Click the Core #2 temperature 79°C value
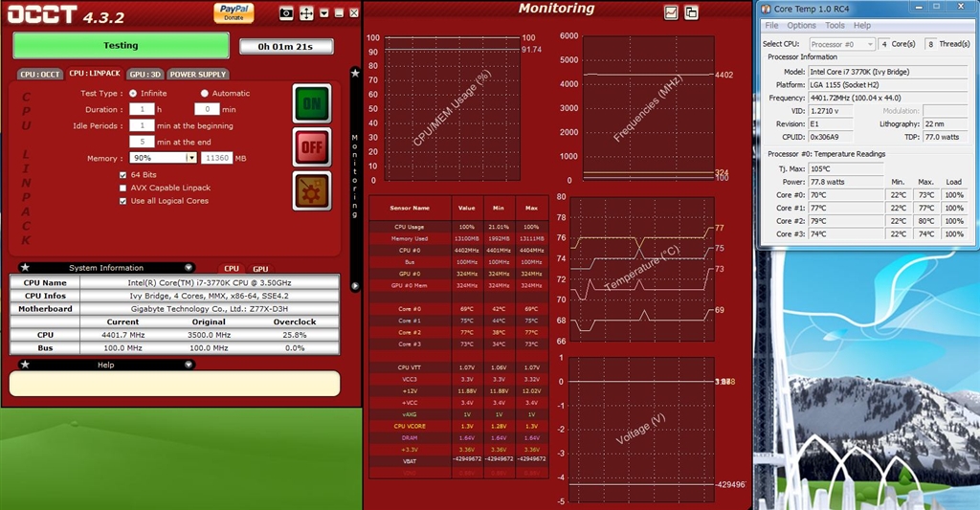The image size is (980, 510). 846,221
